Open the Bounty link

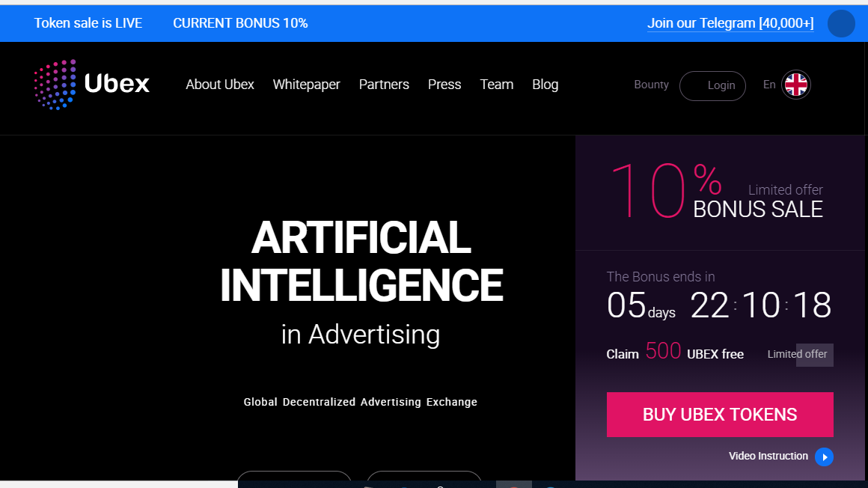tap(651, 84)
